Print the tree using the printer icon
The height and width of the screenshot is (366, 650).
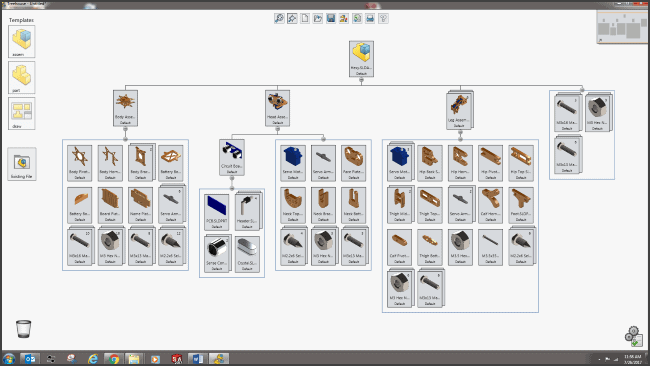370,18
